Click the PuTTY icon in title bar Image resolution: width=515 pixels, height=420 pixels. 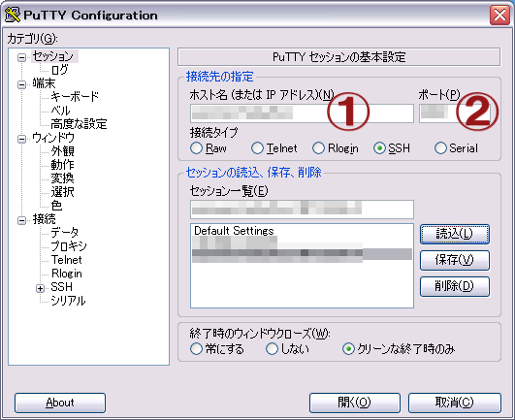[13, 16]
